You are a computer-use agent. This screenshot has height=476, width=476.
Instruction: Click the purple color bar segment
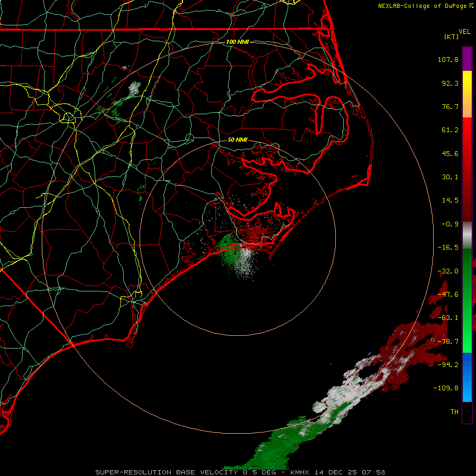point(467,59)
